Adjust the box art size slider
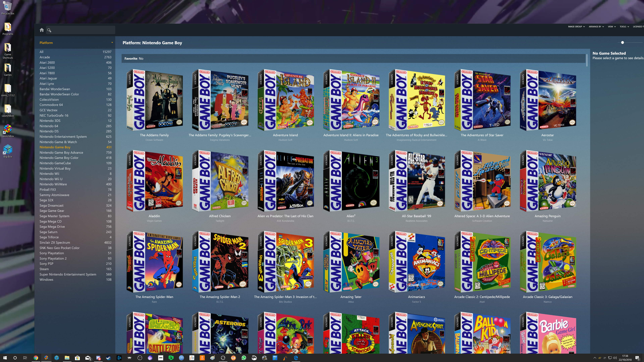 tap(623, 42)
